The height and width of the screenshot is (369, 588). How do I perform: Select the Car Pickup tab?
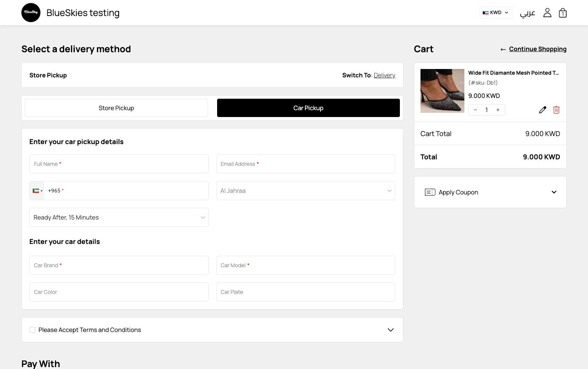point(308,108)
